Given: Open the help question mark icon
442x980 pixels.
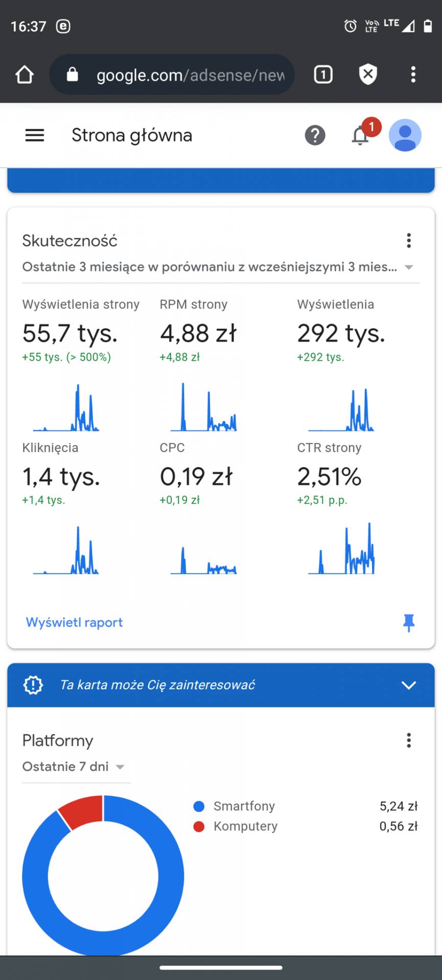Looking at the screenshot, I should pyautogui.click(x=315, y=135).
